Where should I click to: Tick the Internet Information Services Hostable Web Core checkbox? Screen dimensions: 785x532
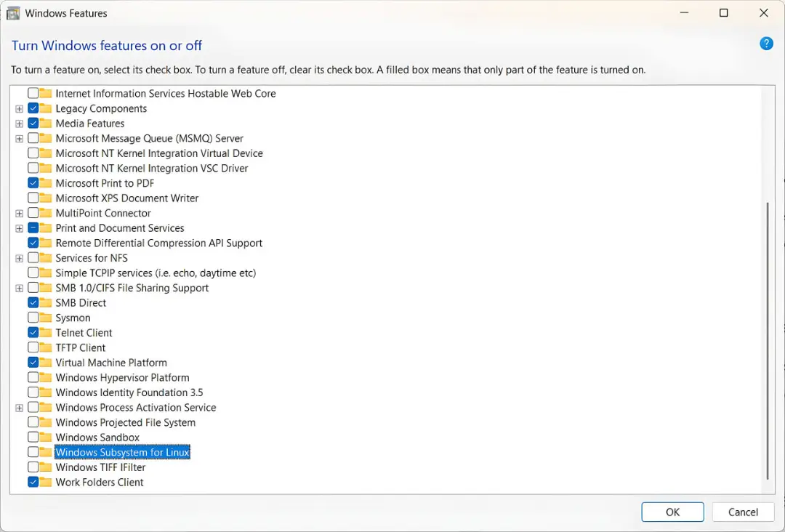coord(33,93)
